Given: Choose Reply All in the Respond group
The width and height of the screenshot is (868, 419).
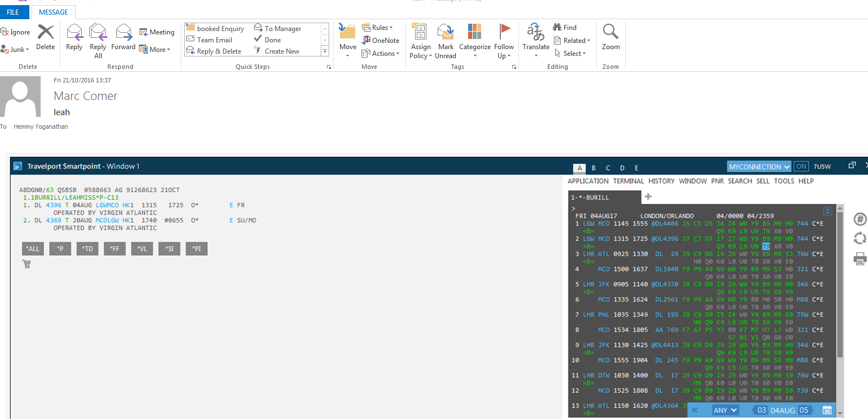Looking at the screenshot, I should point(98,41).
